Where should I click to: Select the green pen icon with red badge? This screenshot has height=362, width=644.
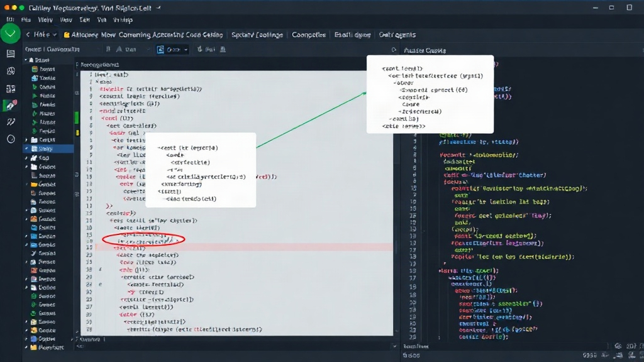[x=11, y=106]
